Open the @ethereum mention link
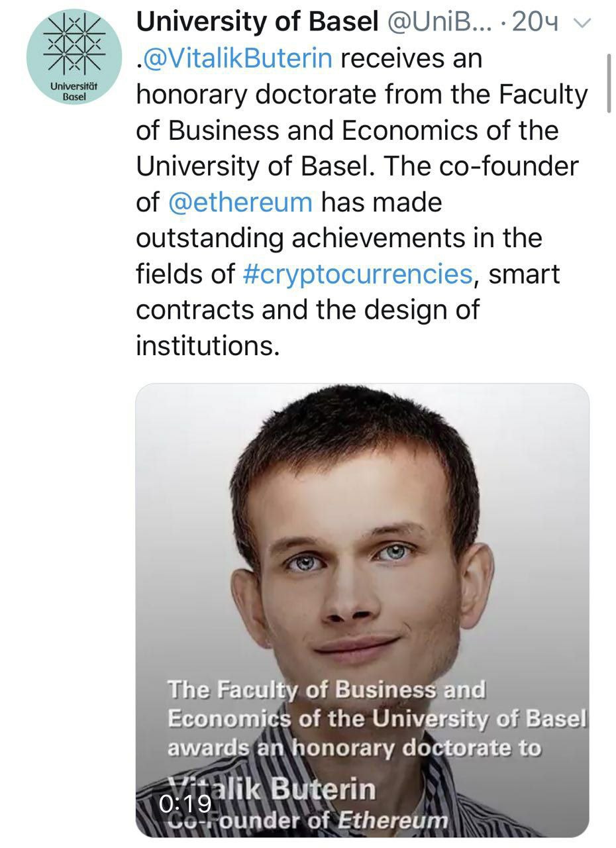The image size is (616, 848). (x=240, y=201)
